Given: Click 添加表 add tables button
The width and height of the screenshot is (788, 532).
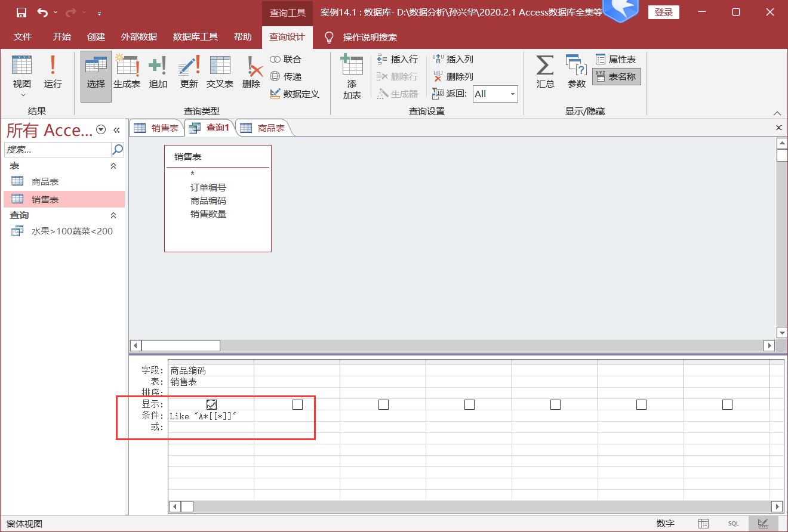Looking at the screenshot, I should click(x=352, y=77).
